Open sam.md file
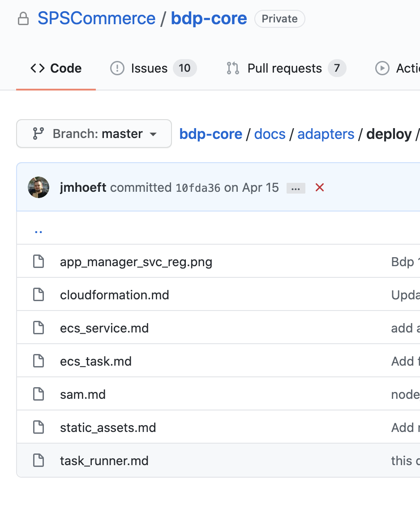This screenshot has width=420, height=518. [83, 394]
